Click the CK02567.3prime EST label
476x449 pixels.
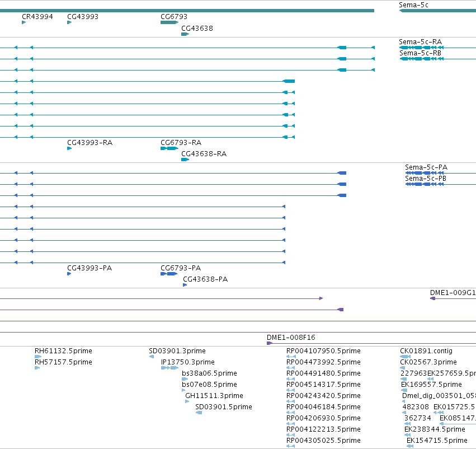click(x=428, y=362)
